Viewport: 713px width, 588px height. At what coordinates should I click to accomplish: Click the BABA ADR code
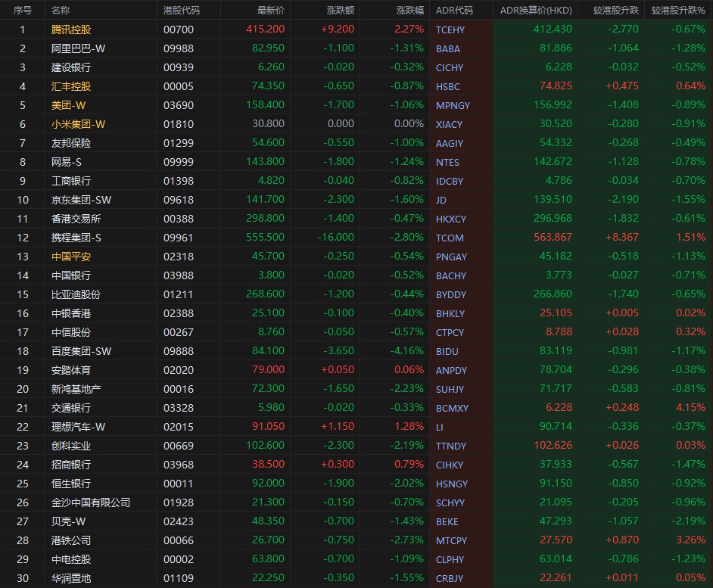point(448,48)
